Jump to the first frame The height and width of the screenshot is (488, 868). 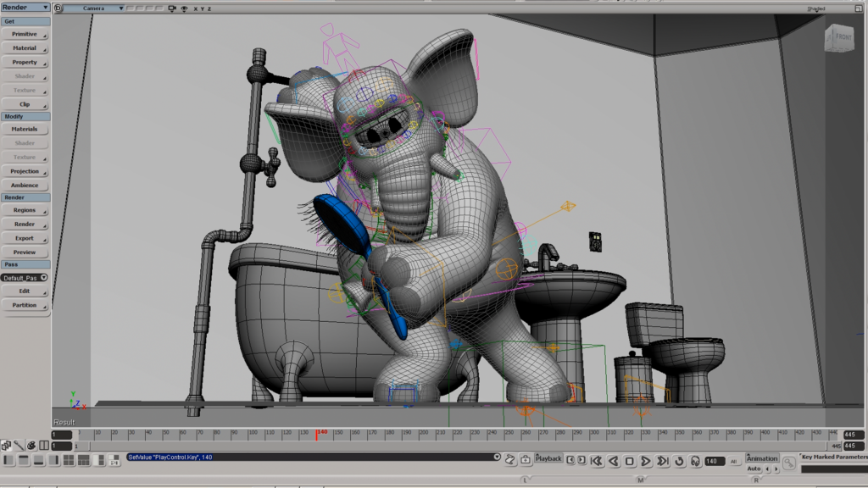tap(597, 461)
